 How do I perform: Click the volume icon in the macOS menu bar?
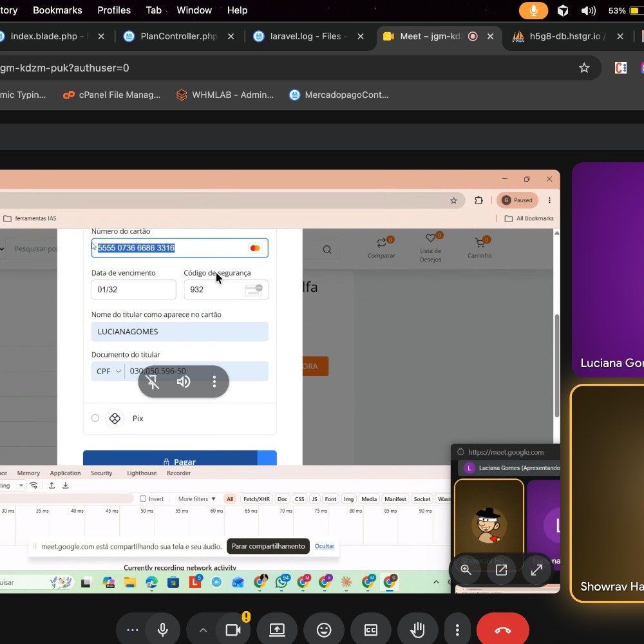[588, 10]
